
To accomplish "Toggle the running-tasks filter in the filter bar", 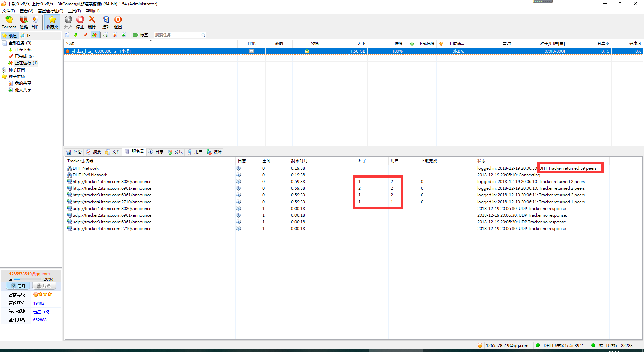I will pyautogui.click(x=95, y=35).
